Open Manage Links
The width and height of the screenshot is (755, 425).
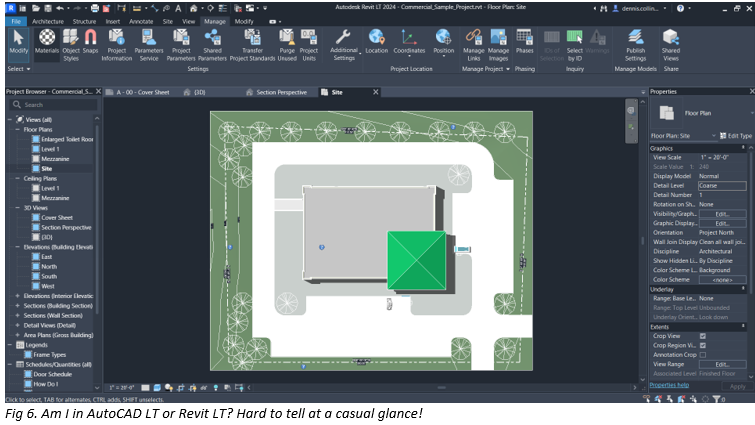[474, 45]
